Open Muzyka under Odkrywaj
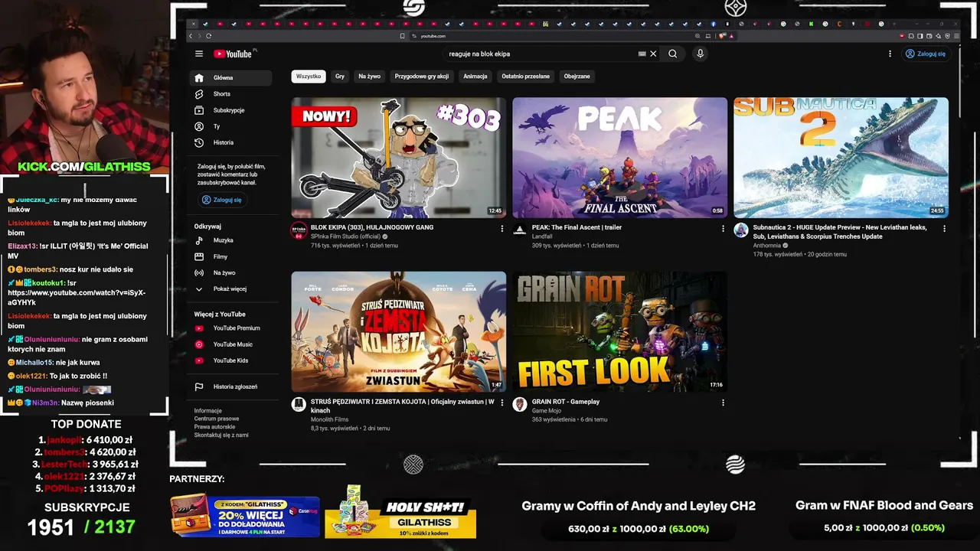Screen dimensions: 980x551 [230, 240]
